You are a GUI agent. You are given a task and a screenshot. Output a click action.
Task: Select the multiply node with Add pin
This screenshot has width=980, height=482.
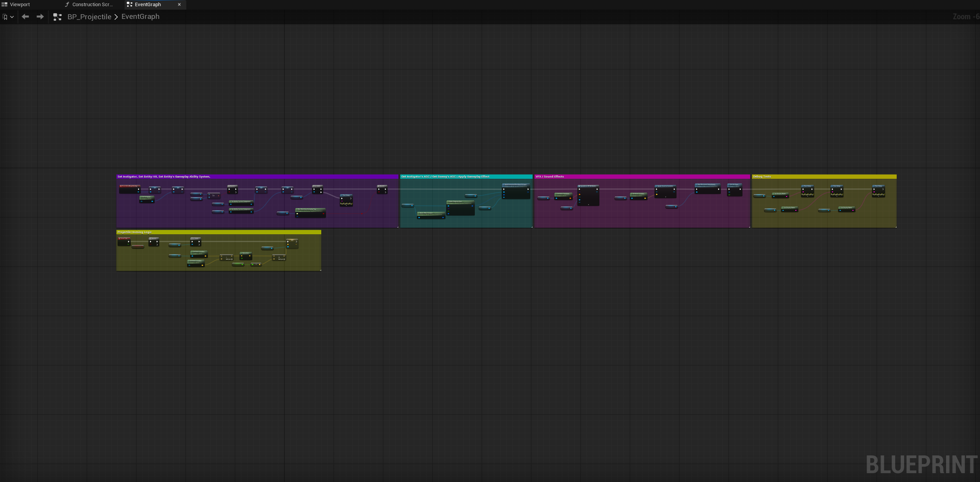[279, 257]
